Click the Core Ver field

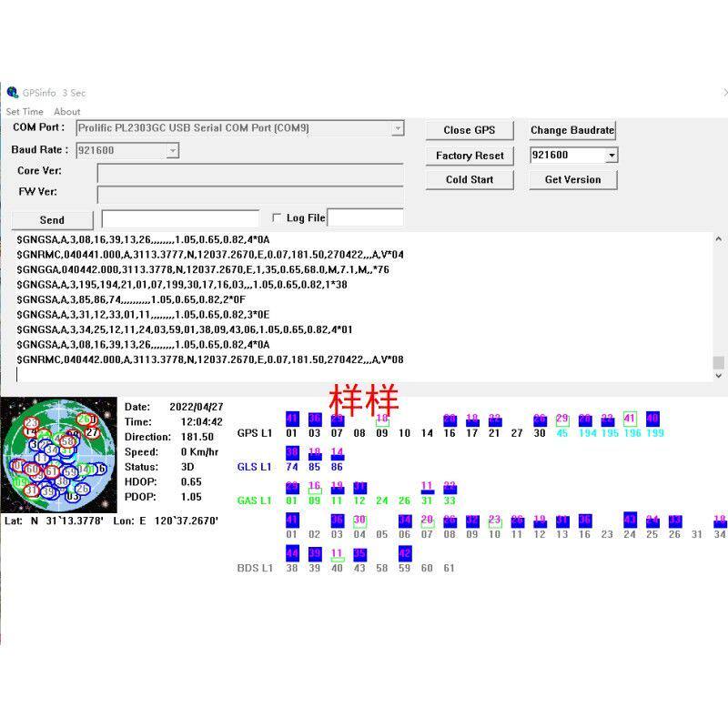pos(250,173)
